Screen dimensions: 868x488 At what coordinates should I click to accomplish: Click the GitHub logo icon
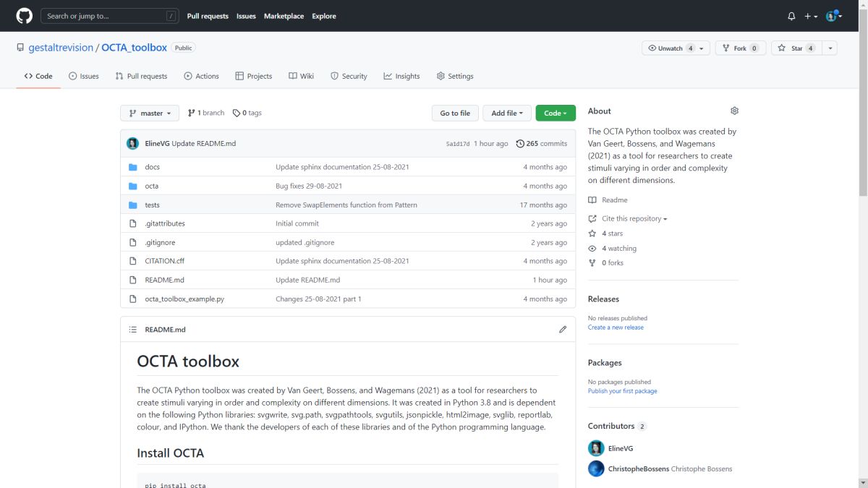click(24, 16)
